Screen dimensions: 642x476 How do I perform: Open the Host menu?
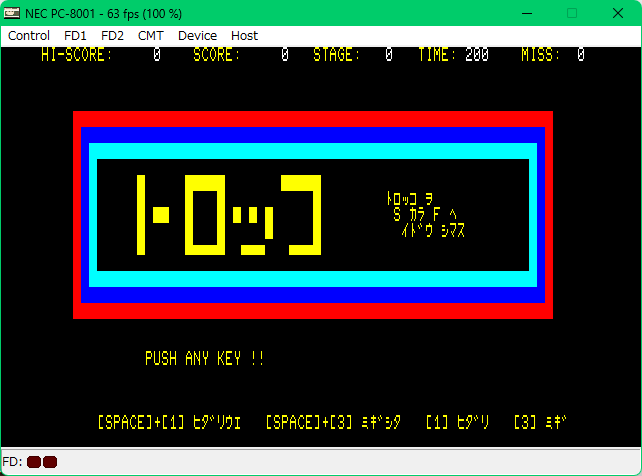pyautogui.click(x=244, y=36)
